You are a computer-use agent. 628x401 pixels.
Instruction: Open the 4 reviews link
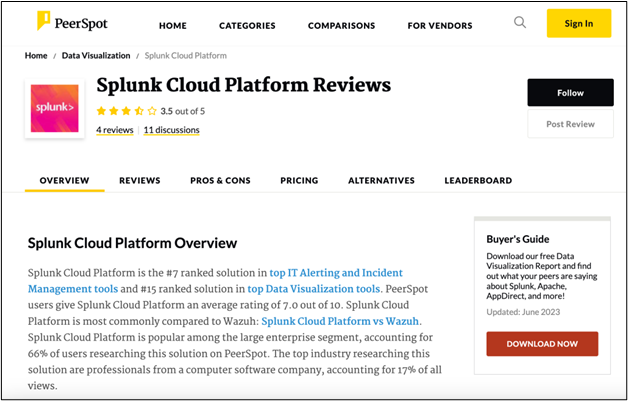[x=115, y=130]
